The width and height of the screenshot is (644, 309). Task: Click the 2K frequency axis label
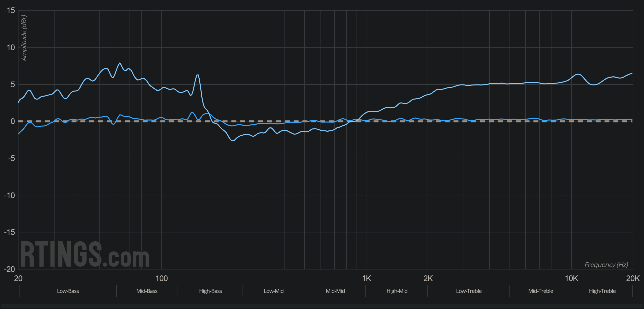click(x=428, y=278)
